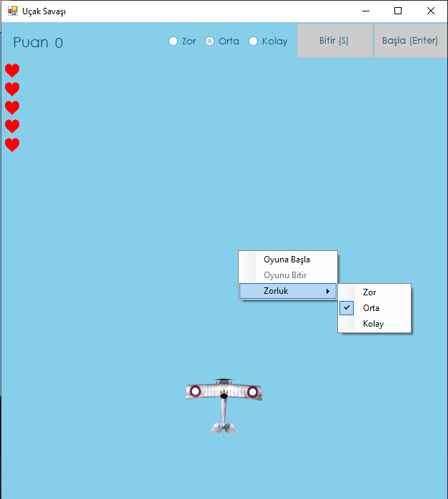Click the Puan 0 score label
Image resolution: width=448 pixels, height=499 pixels.
click(x=38, y=43)
